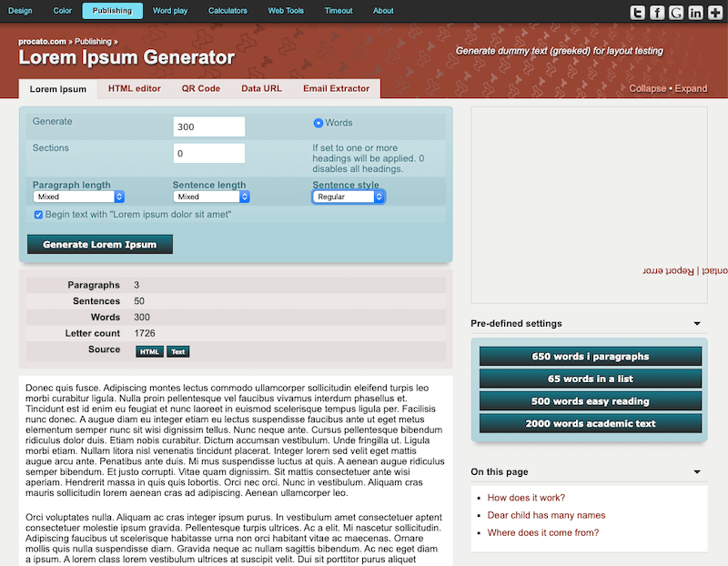Click the Facebook share icon

(x=657, y=12)
